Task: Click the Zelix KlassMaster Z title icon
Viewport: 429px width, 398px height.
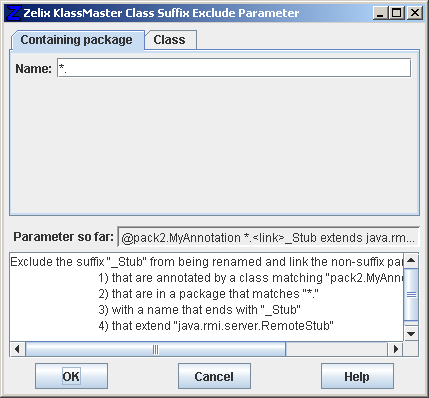Action: (14, 13)
